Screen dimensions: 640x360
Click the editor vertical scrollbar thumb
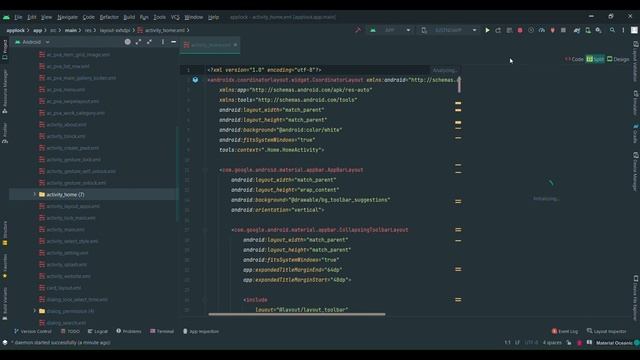click(x=459, y=84)
